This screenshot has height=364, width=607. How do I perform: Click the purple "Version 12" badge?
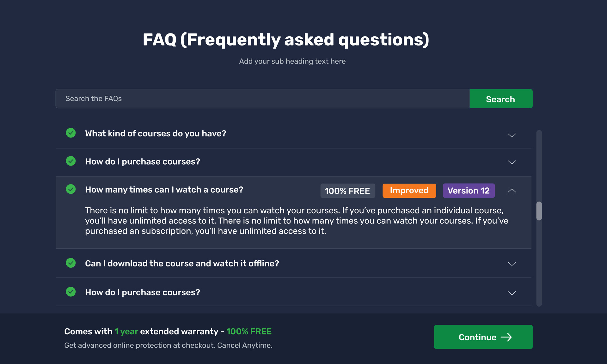(x=469, y=191)
